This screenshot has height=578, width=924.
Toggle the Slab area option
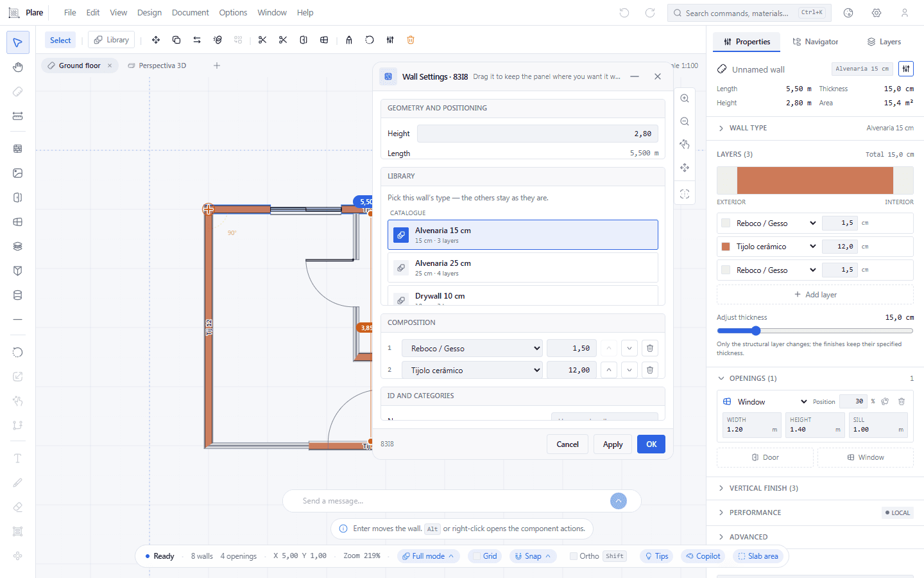point(758,556)
